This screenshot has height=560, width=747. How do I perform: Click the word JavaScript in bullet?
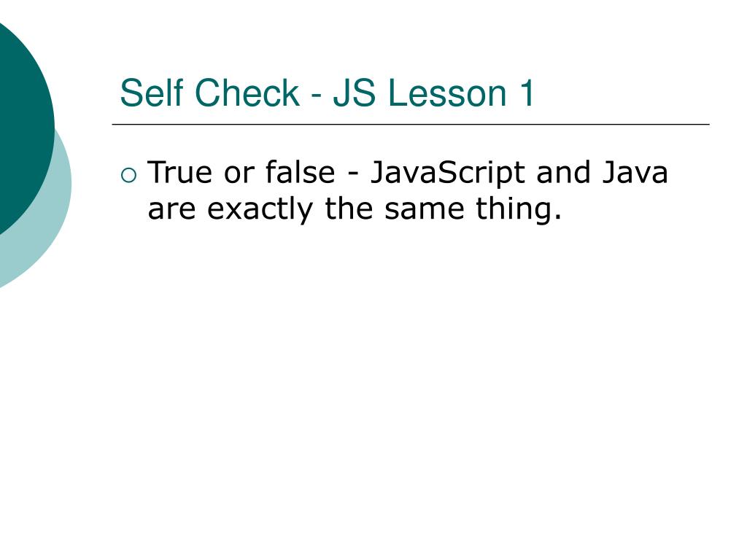[448, 174]
